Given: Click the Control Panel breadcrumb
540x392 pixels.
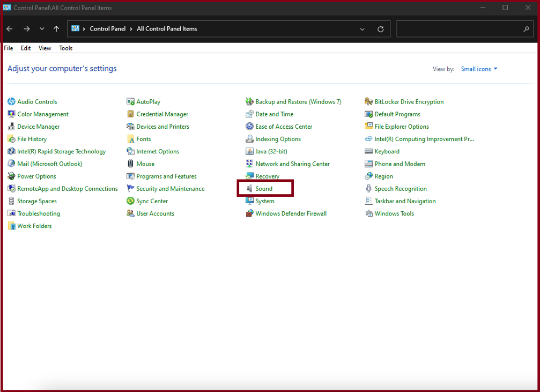Looking at the screenshot, I should [107, 29].
